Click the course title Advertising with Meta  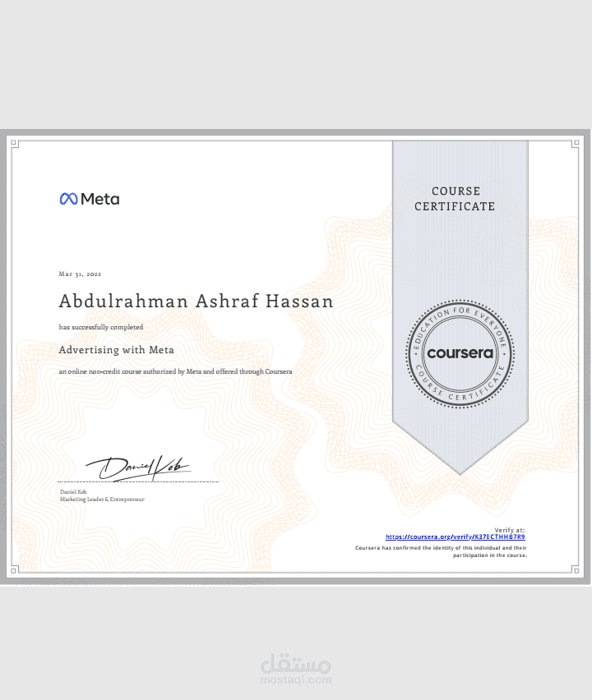(x=116, y=349)
